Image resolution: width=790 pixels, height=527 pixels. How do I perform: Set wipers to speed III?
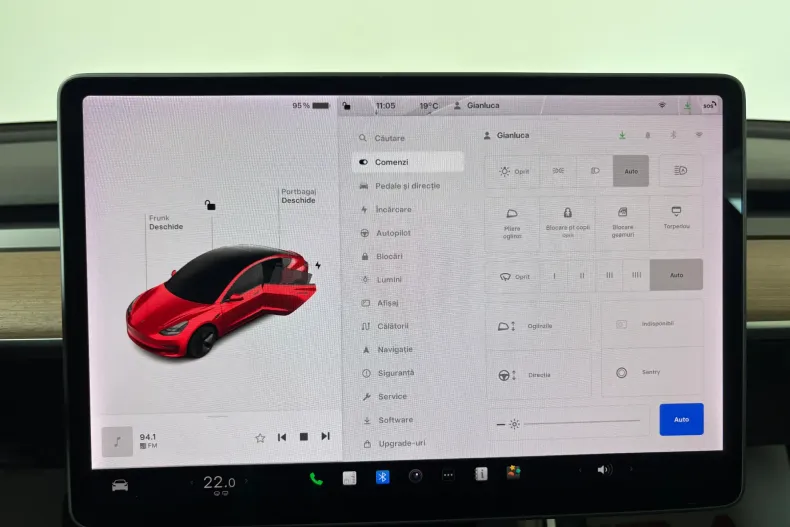609,276
